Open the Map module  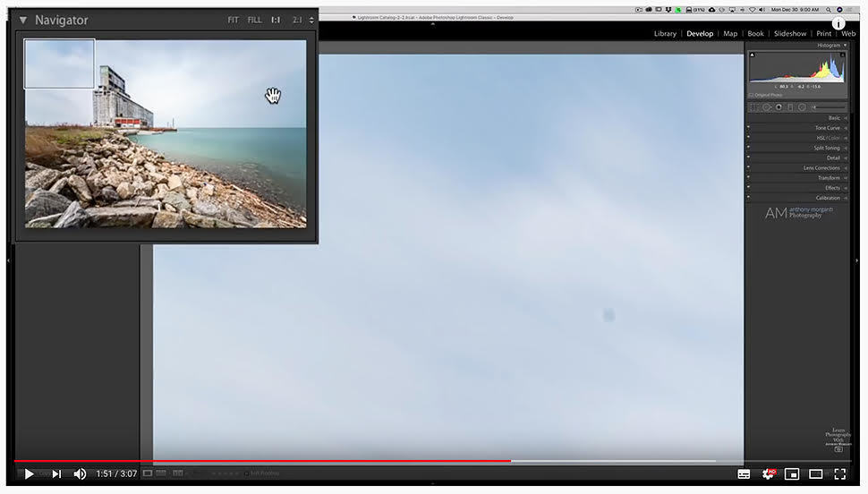pyautogui.click(x=730, y=34)
